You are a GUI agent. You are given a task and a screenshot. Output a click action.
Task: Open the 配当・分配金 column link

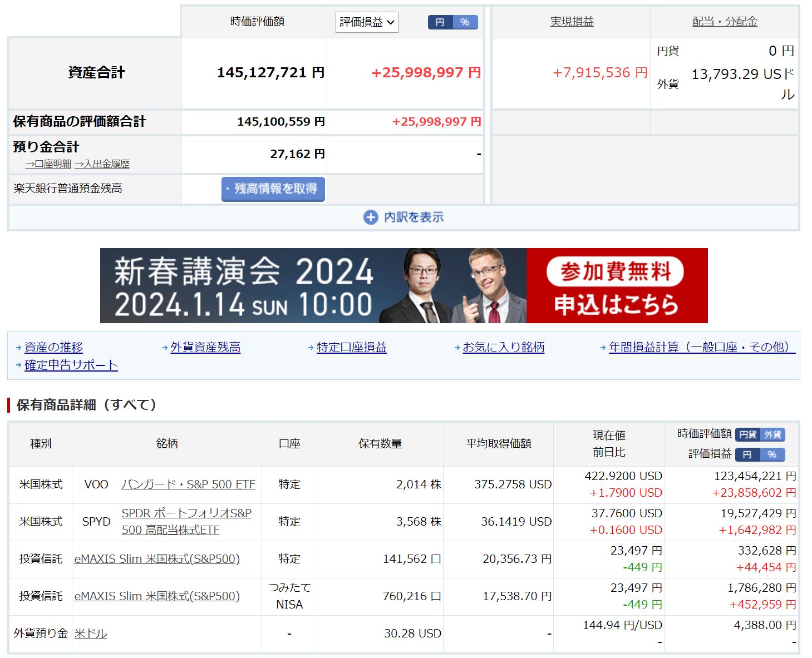click(725, 22)
